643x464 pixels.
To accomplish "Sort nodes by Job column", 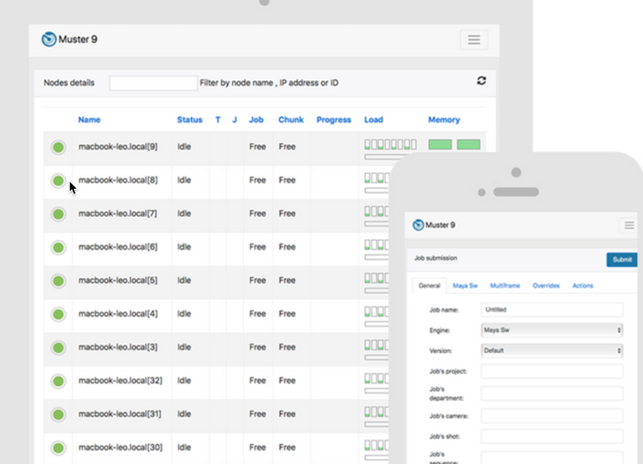I will pos(256,120).
